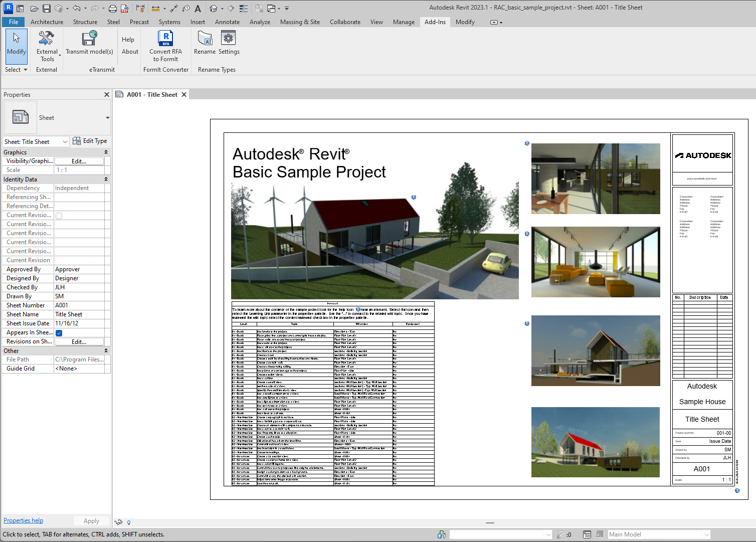This screenshot has height=542, width=756.
Task: Collapse the Identity Data section
Action: coord(106,179)
